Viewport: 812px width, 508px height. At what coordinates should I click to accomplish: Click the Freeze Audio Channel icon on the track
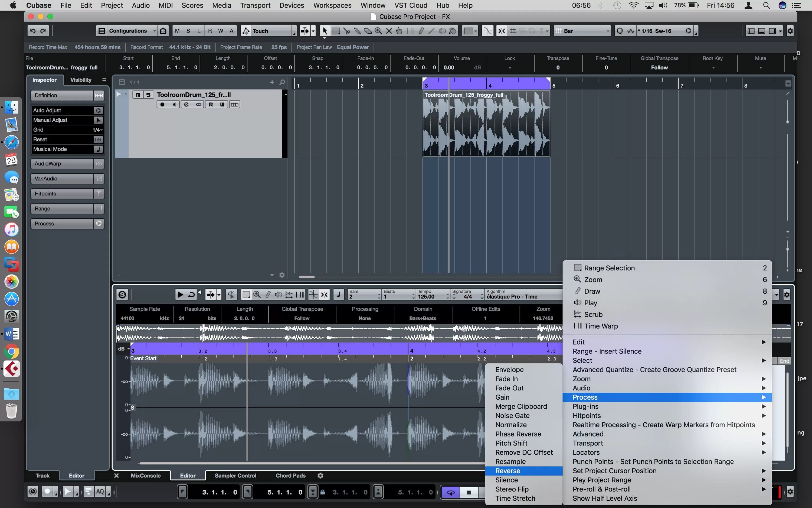(x=235, y=105)
